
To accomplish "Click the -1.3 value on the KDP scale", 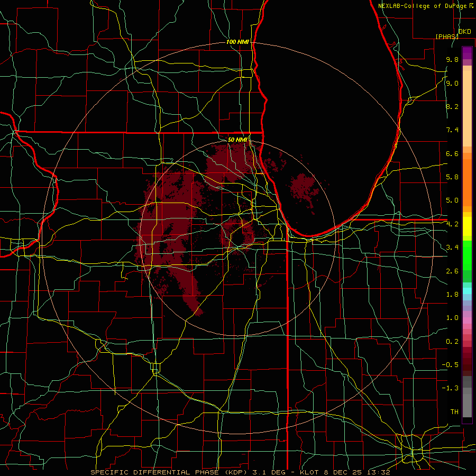I will 450,388.
